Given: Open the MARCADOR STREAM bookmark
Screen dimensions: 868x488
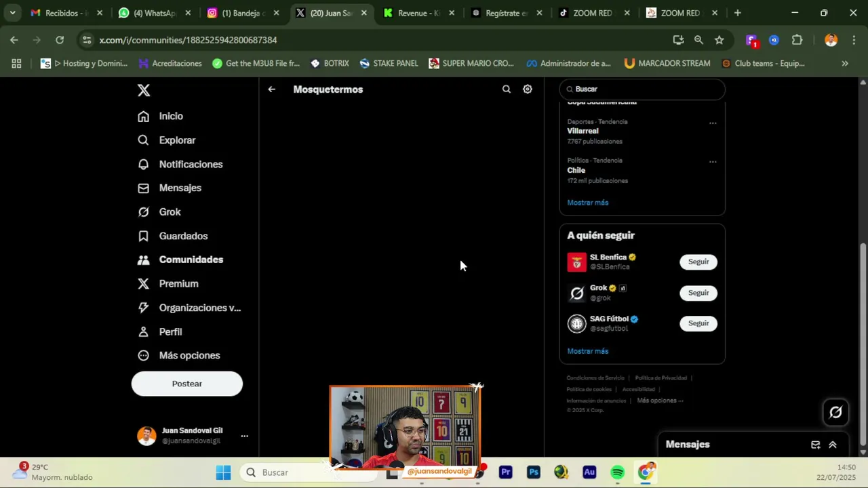Looking at the screenshot, I should [x=667, y=64].
